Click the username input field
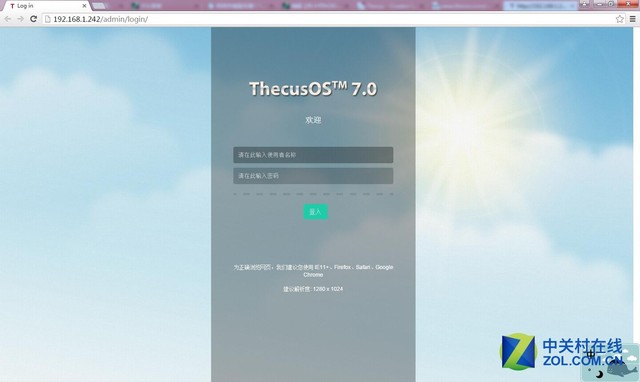 [313, 155]
